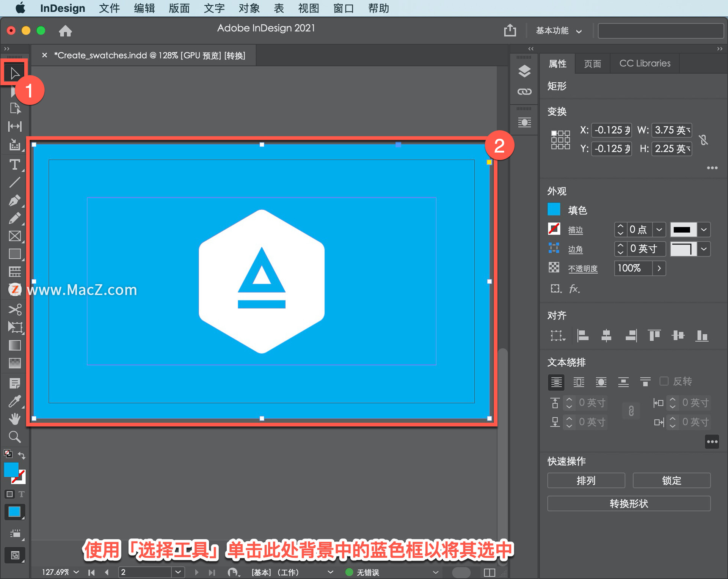Click the 填色 fill color swatch
This screenshot has height=579, width=728.
[x=554, y=209]
